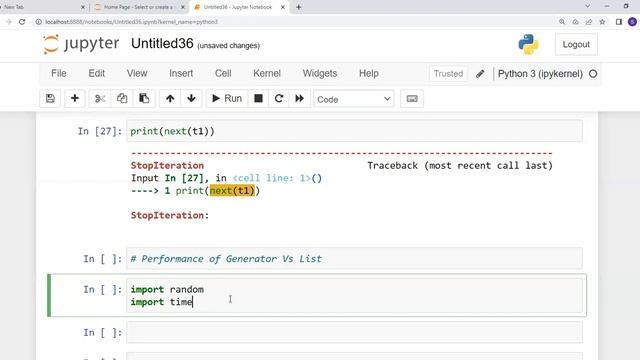Click the Performance of Generator comment cell
The width and height of the screenshot is (640, 360).
(354, 259)
